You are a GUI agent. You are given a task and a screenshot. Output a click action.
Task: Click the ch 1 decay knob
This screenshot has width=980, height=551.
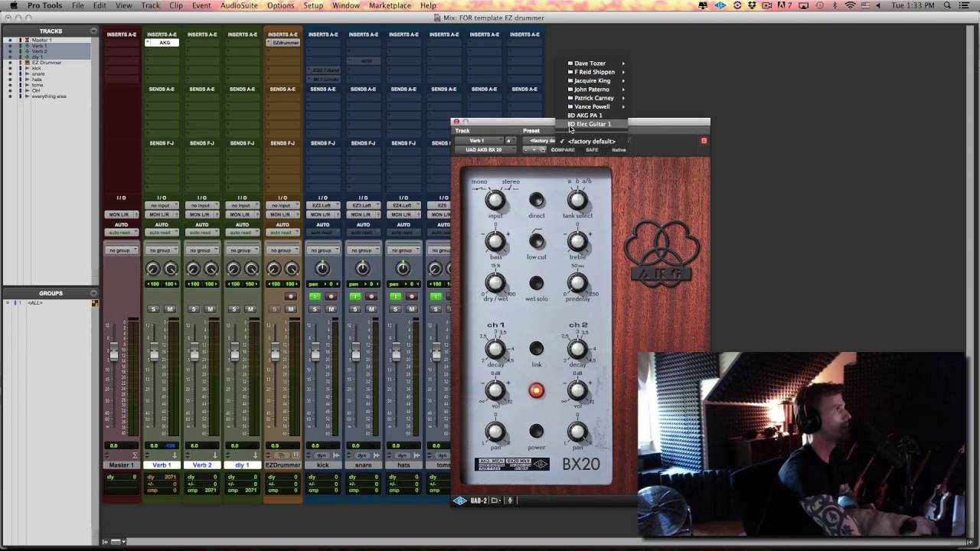coord(495,350)
